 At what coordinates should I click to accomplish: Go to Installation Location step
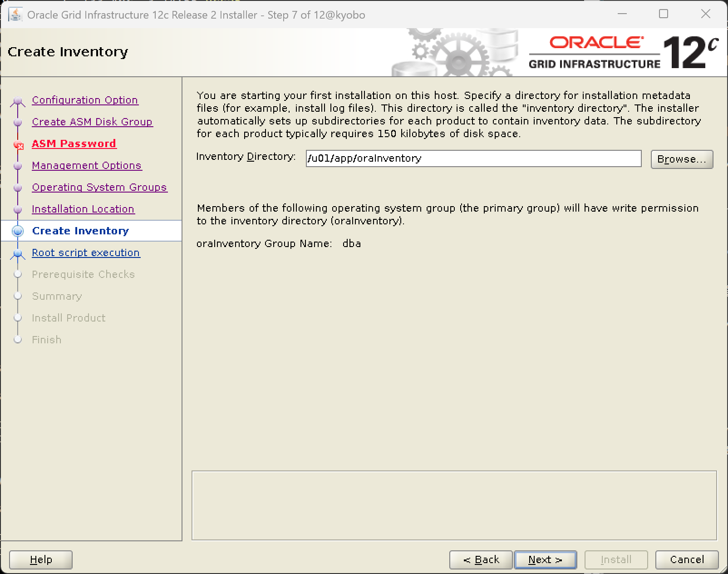click(x=83, y=209)
